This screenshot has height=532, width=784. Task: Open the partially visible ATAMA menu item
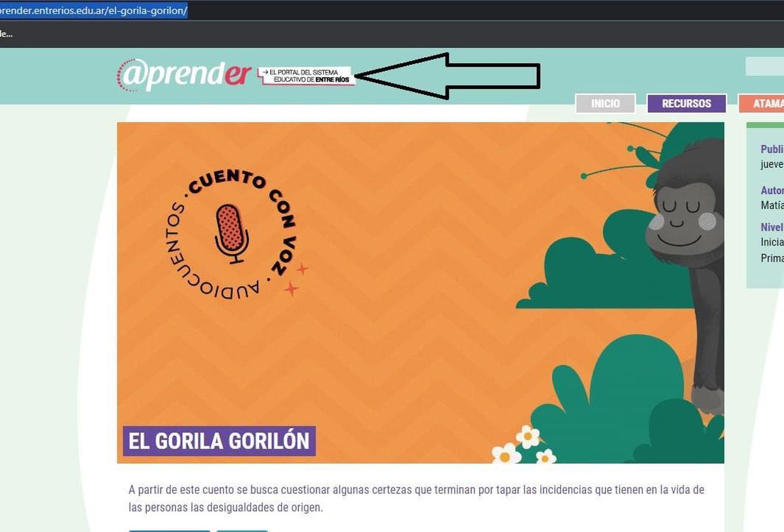pos(762,103)
